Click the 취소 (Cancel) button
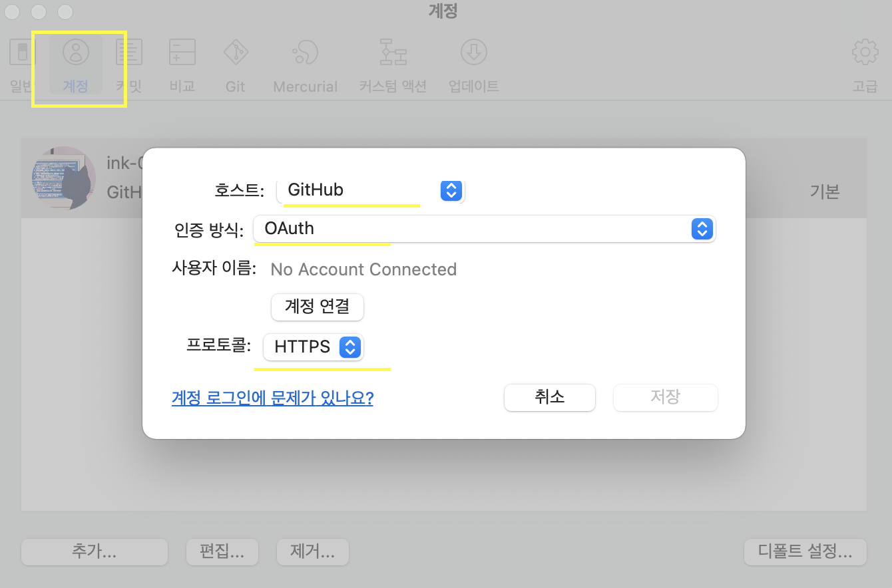 550,398
